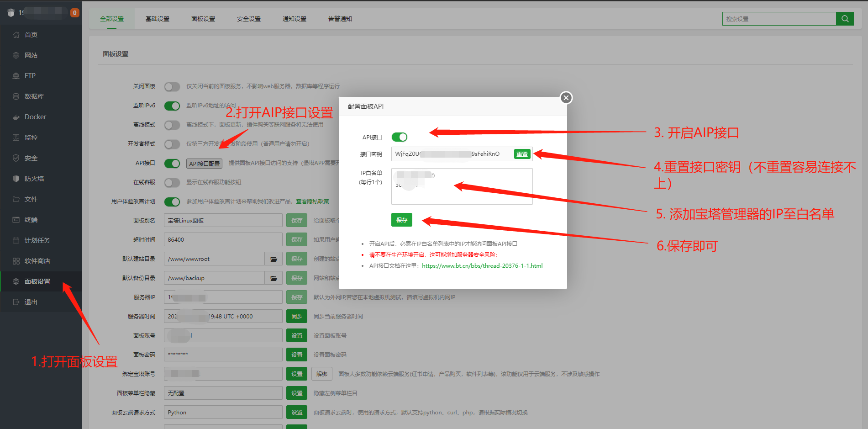Click 解绑 to unbind 宝塔账号

point(322,374)
